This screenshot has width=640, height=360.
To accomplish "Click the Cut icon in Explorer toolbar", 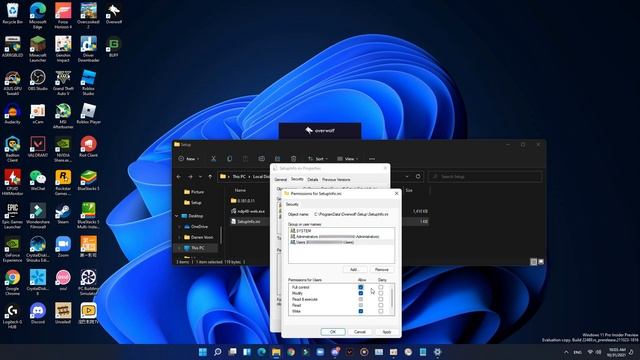I will pos(213,159).
